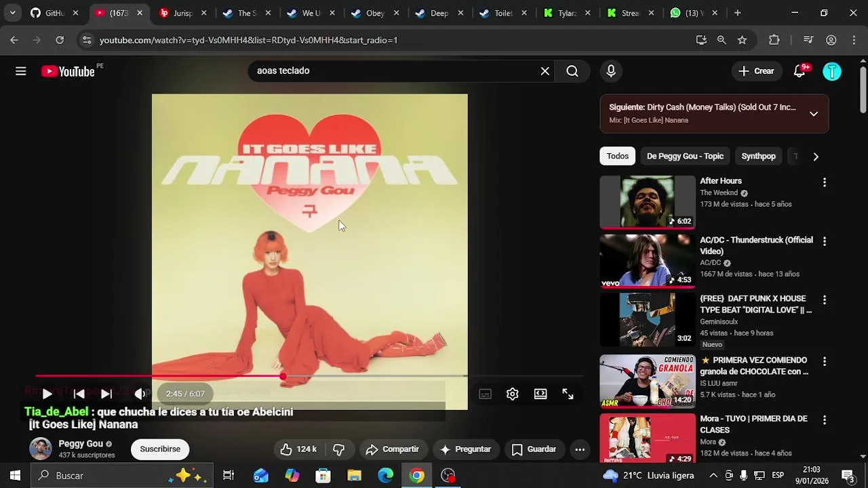Go to YouTube home via logo
Screen dimensions: 868x488
68,71
